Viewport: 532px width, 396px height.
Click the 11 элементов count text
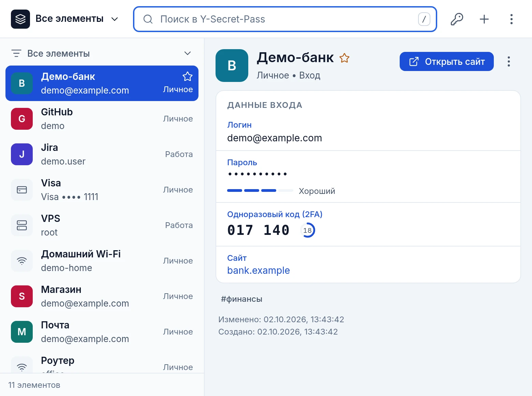(x=34, y=385)
